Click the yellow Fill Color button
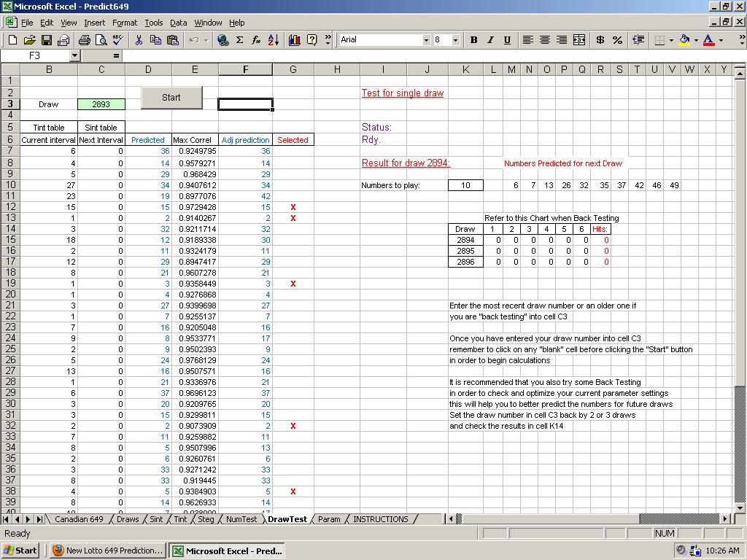This screenshot has width=747, height=560. pyautogui.click(x=684, y=40)
